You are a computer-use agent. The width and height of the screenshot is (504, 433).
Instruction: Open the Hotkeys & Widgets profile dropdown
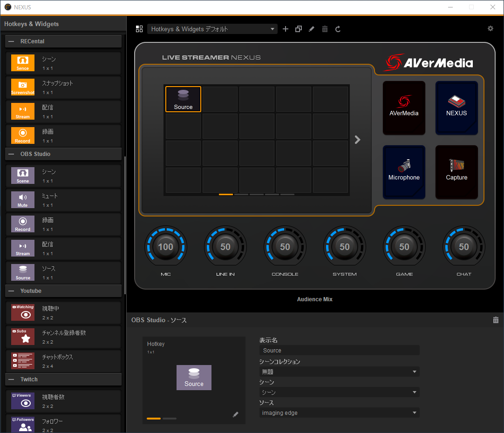[x=212, y=29]
